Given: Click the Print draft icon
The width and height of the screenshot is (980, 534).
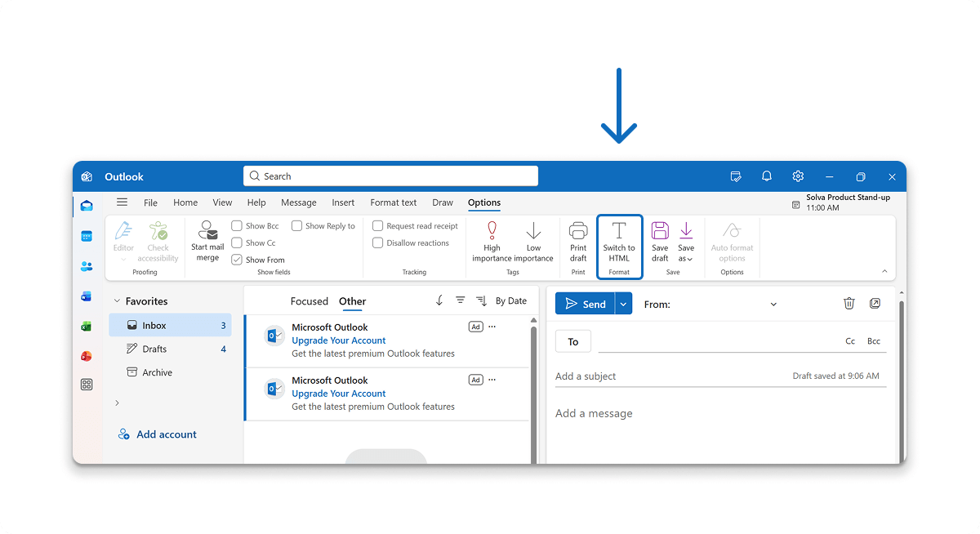Looking at the screenshot, I should click(578, 231).
